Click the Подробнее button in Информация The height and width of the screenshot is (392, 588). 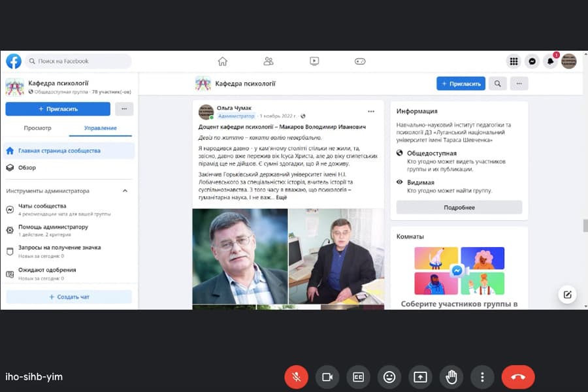tap(459, 208)
